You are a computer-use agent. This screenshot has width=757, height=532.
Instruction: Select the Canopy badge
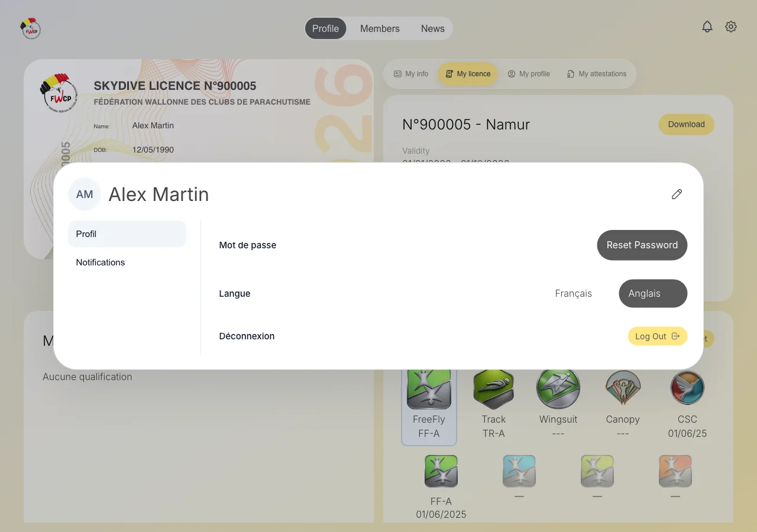coord(623,403)
